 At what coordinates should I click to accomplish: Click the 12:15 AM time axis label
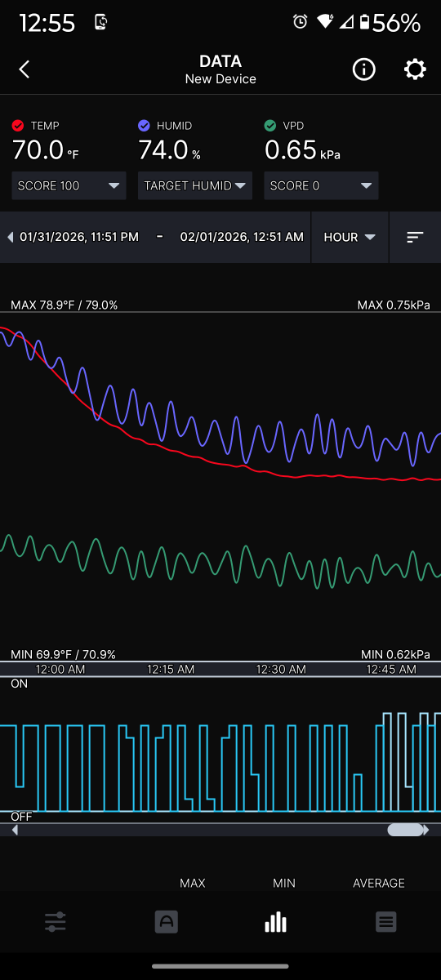[x=171, y=669]
